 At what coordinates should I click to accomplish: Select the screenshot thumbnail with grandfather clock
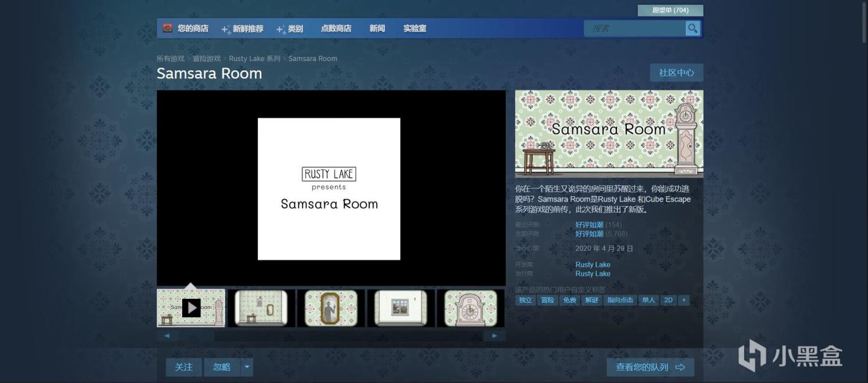471,308
